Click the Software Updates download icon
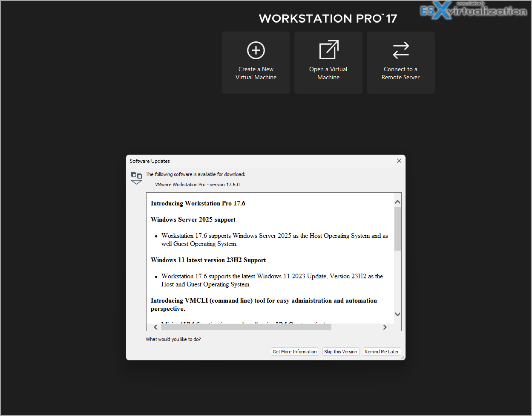The width and height of the screenshot is (532, 416). click(136, 178)
